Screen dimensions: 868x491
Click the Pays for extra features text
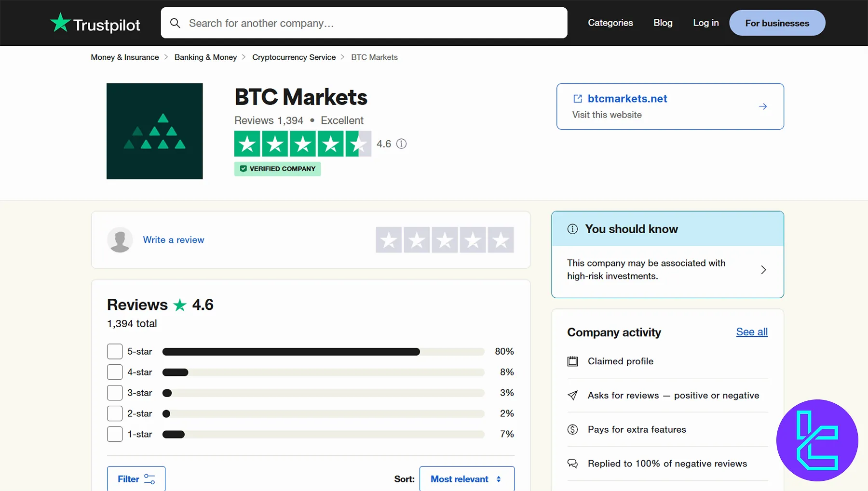[637, 429]
